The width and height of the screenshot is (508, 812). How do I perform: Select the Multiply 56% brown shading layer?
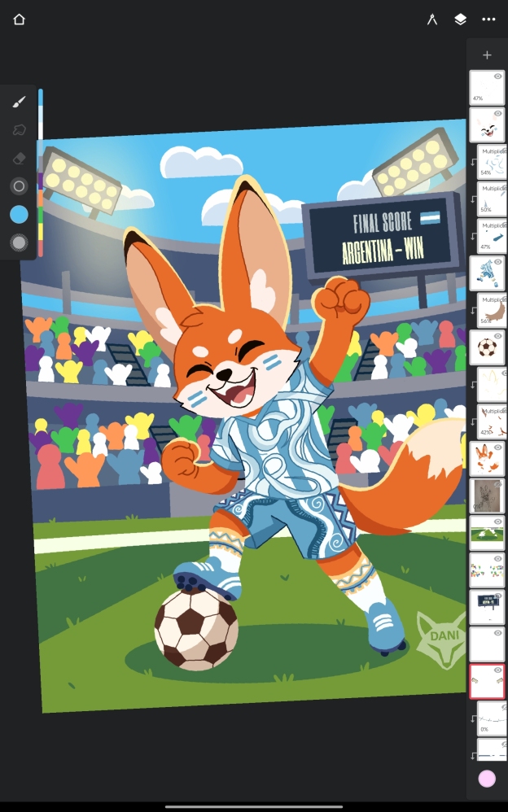click(492, 310)
